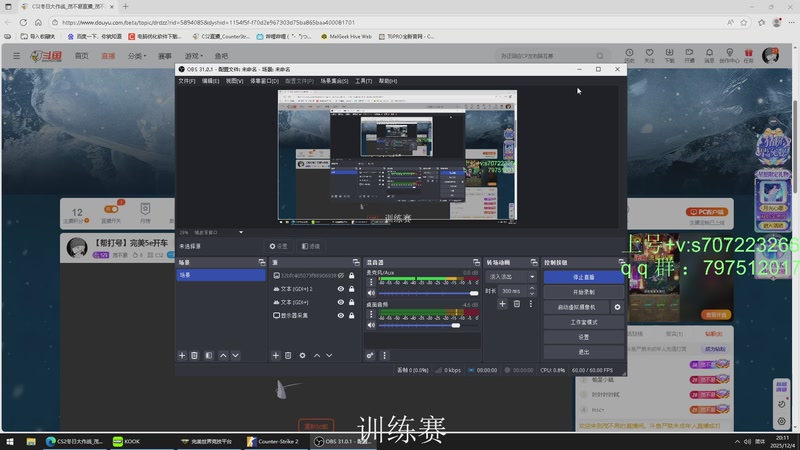Enable studio mode with 工作室模式 button
Viewport: 800px width, 450px height.
[584, 322]
